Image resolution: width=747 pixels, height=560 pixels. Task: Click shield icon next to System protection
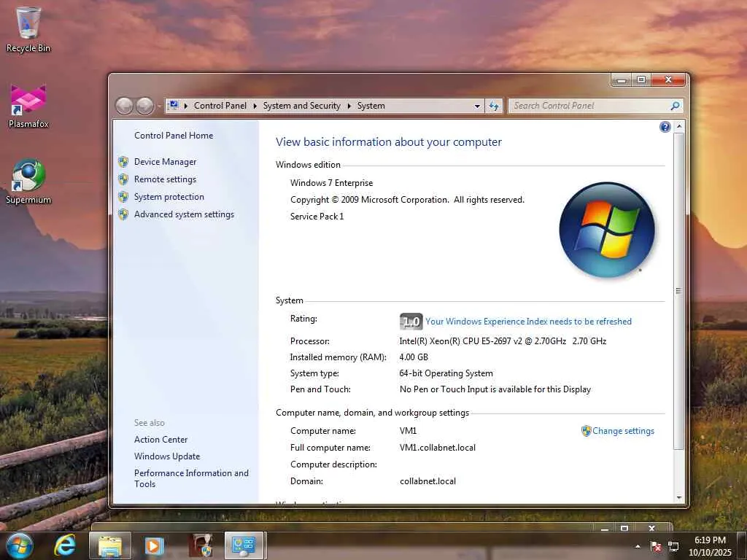123,197
